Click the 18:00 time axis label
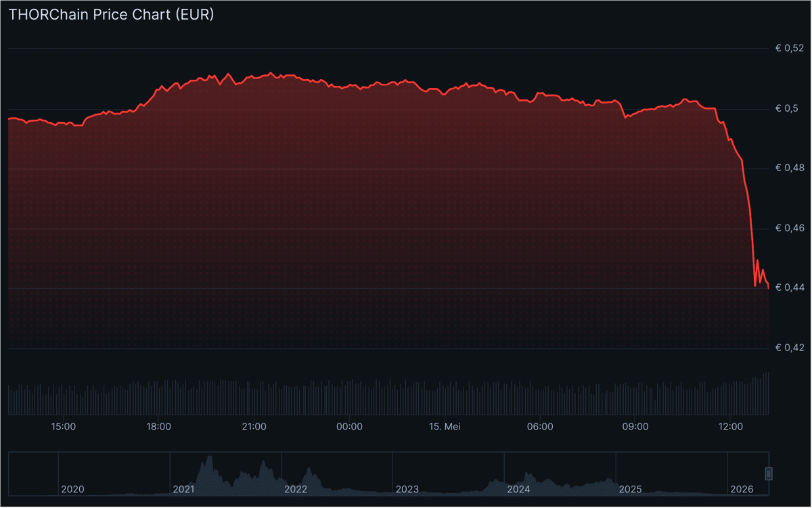Image resolution: width=812 pixels, height=508 pixels. pos(158,427)
